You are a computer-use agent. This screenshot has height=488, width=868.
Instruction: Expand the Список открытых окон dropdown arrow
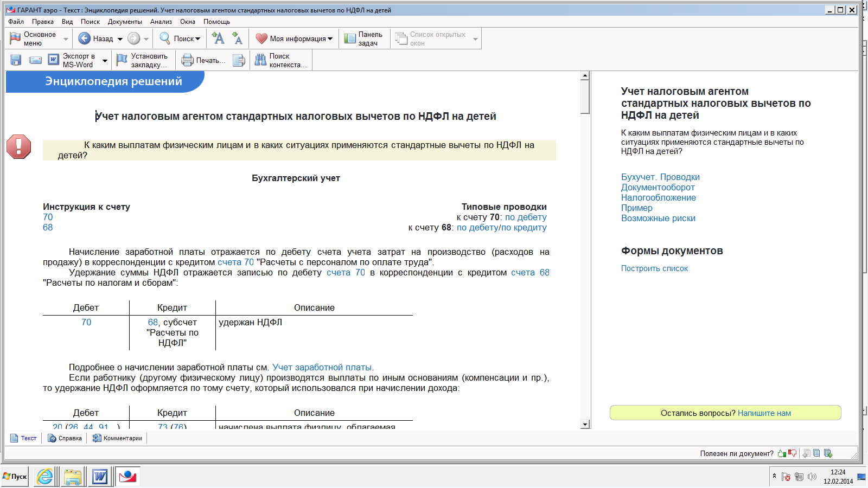[x=475, y=39]
